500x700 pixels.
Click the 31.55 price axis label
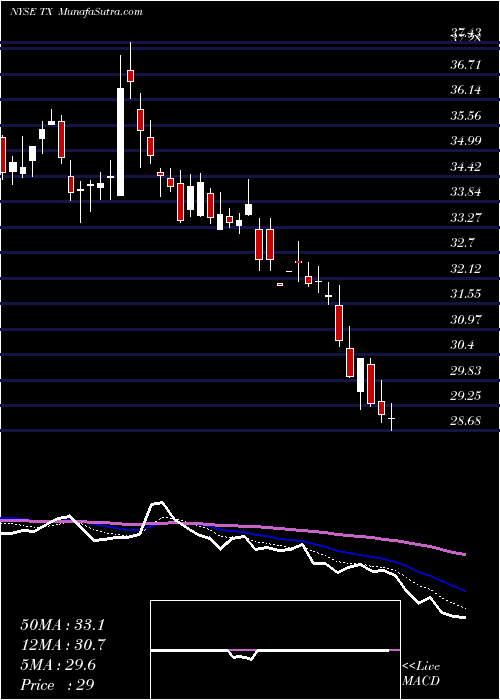[x=466, y=294]
